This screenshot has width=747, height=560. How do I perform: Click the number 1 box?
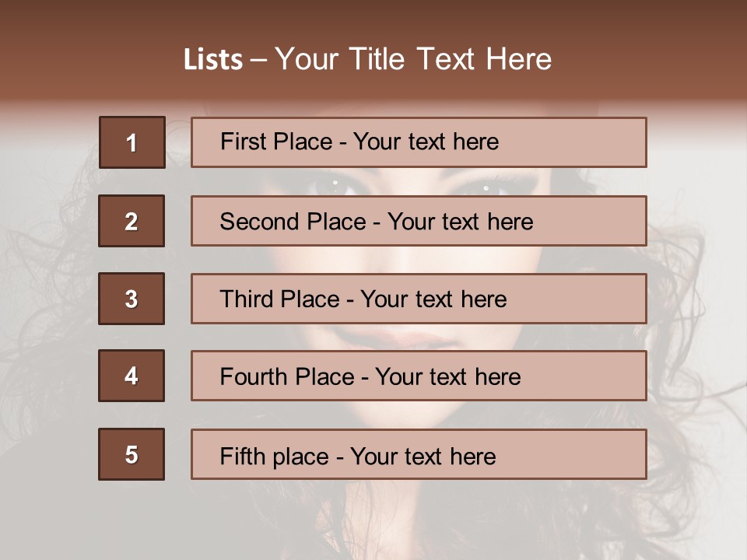[132, 142]
